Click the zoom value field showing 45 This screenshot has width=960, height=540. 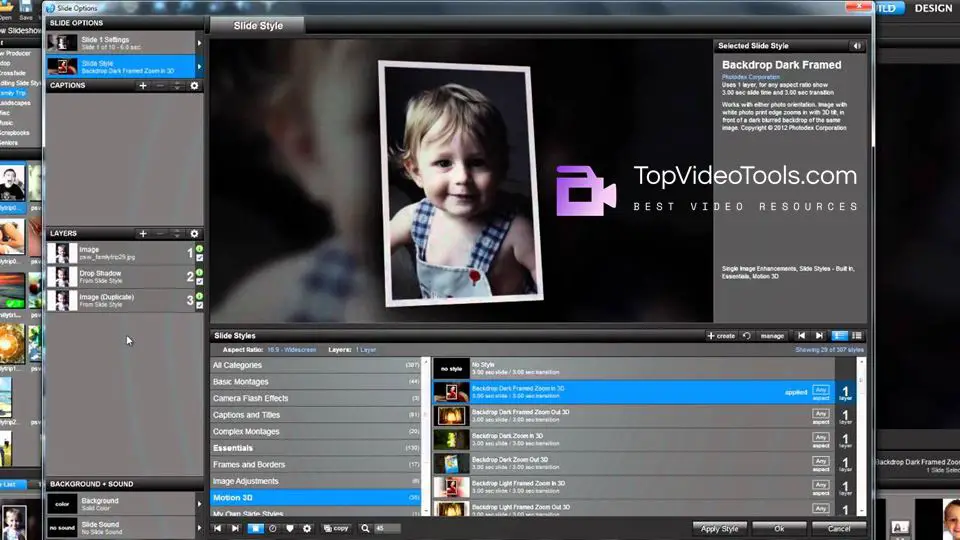coord(388,528)
